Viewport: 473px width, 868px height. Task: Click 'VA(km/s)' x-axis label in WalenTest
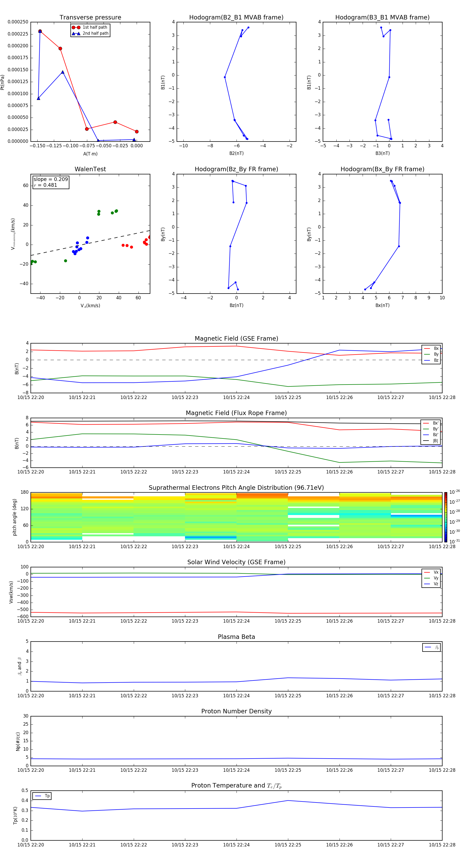[x=90, y=306]
